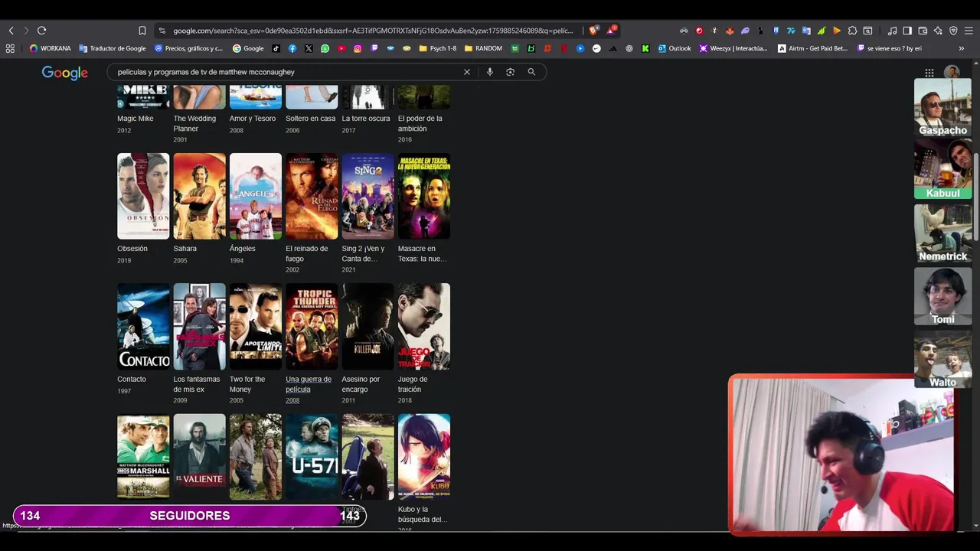Open the U-571 movie poster

[x=312, y=457]
